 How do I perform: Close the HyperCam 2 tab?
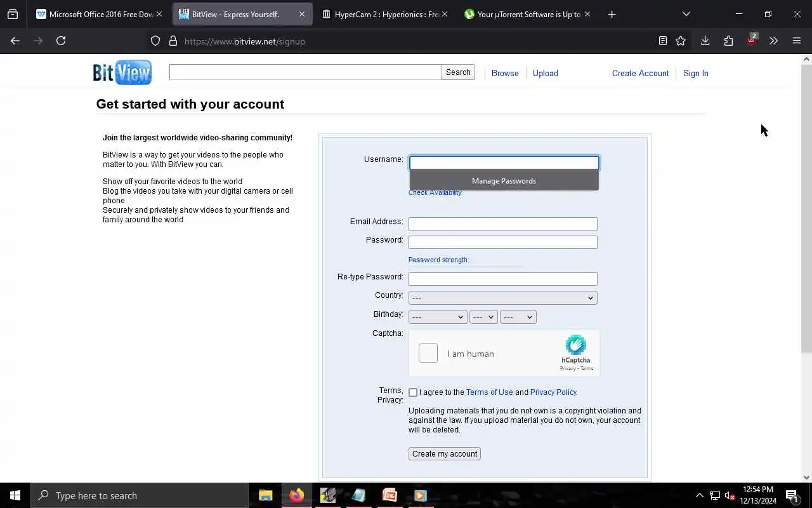pyautogui.click(x=445, y=14)
